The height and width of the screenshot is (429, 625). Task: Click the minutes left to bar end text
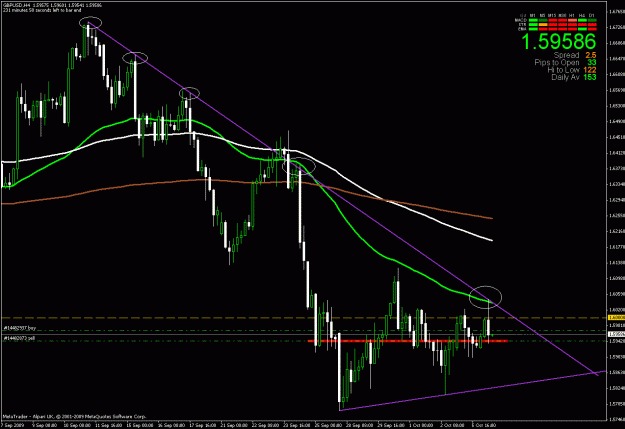42,10
